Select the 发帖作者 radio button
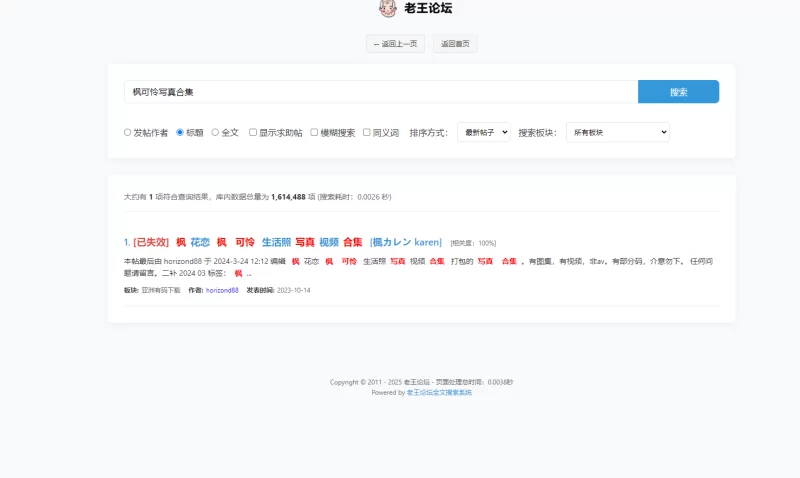 (128, 132)
